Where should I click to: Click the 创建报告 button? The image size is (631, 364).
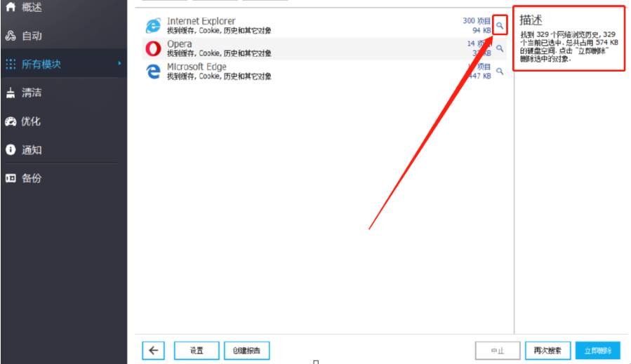click(x=246, y=351)
